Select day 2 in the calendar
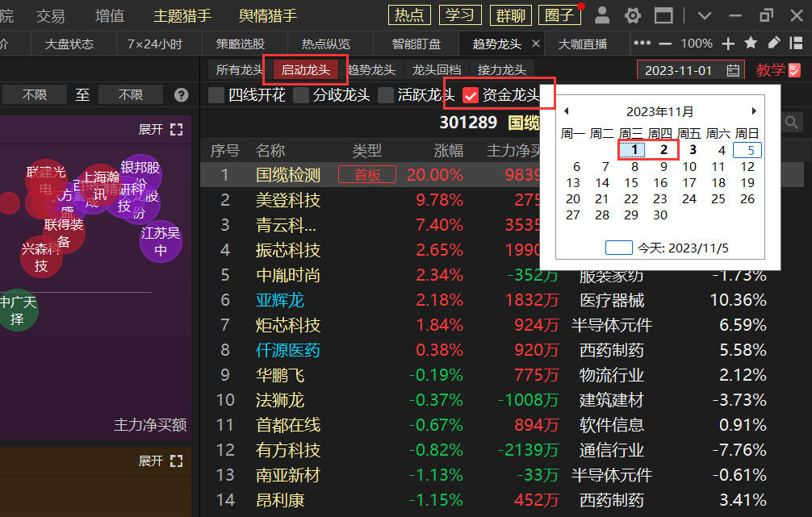Screen dimensions: 812x517 (x=663, y=150)
